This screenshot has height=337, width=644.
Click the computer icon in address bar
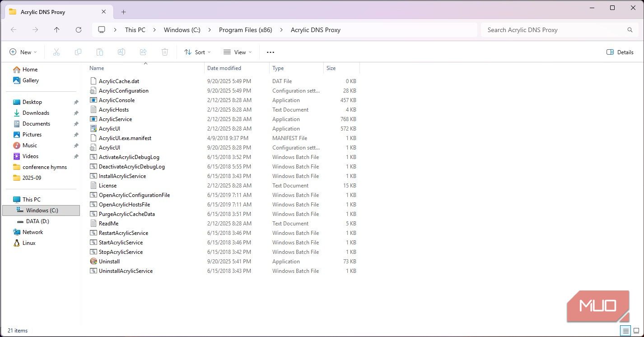[x=102, y=30]
